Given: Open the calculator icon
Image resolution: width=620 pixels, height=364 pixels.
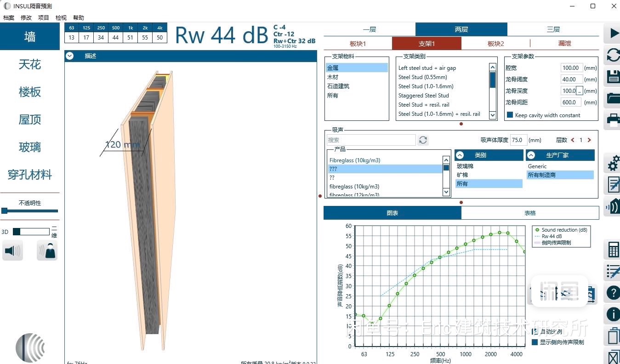Looking at the screenshot, I should pyautogui.click(x=614, y=250).
